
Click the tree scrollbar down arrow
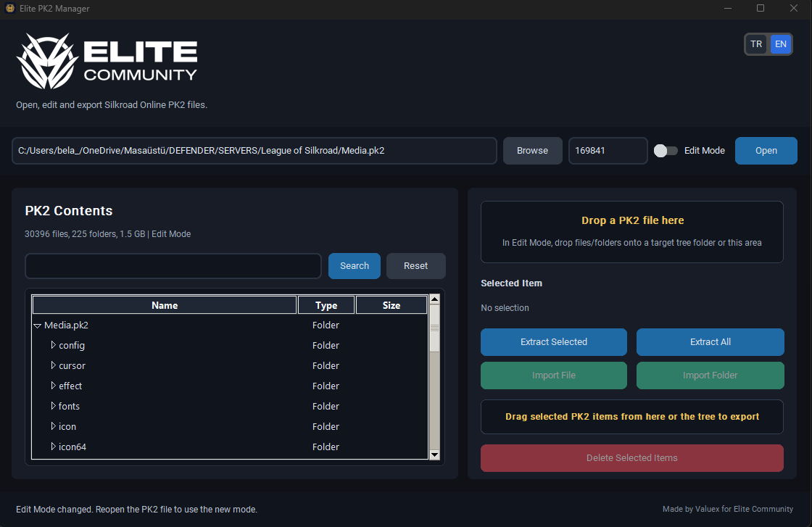434,455
